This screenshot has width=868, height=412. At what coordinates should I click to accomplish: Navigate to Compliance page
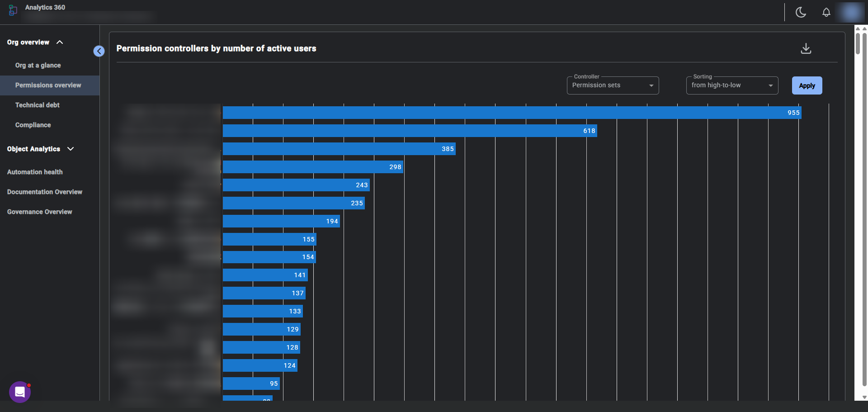coord(33,125)
